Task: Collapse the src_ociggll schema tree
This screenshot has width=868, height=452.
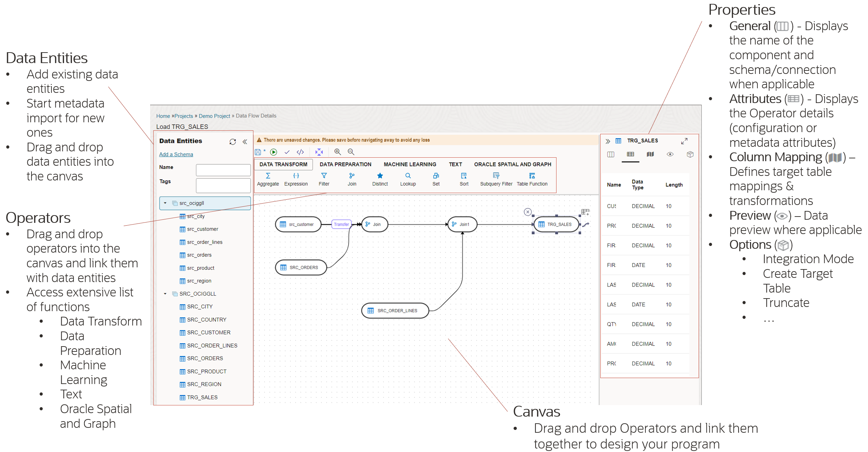Action: click(x=165, y=203)
